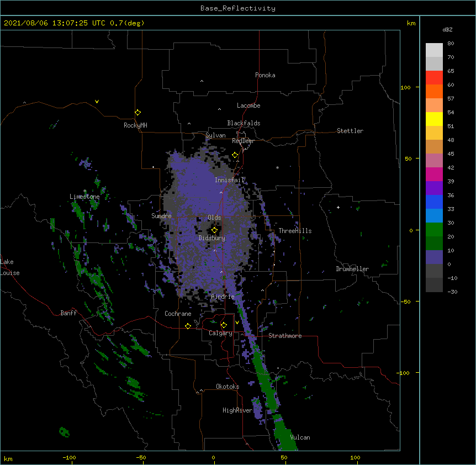Click the Limestone label

pyautogui.click(x=84, y=197)
